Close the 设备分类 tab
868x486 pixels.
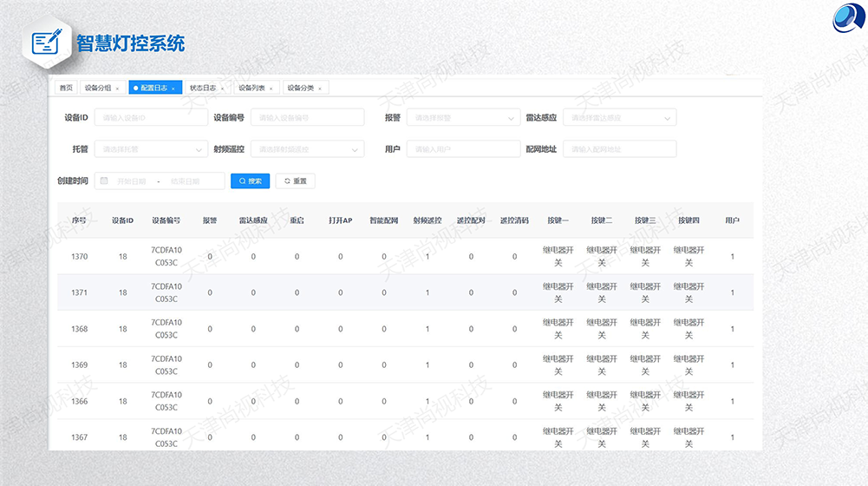319,89
